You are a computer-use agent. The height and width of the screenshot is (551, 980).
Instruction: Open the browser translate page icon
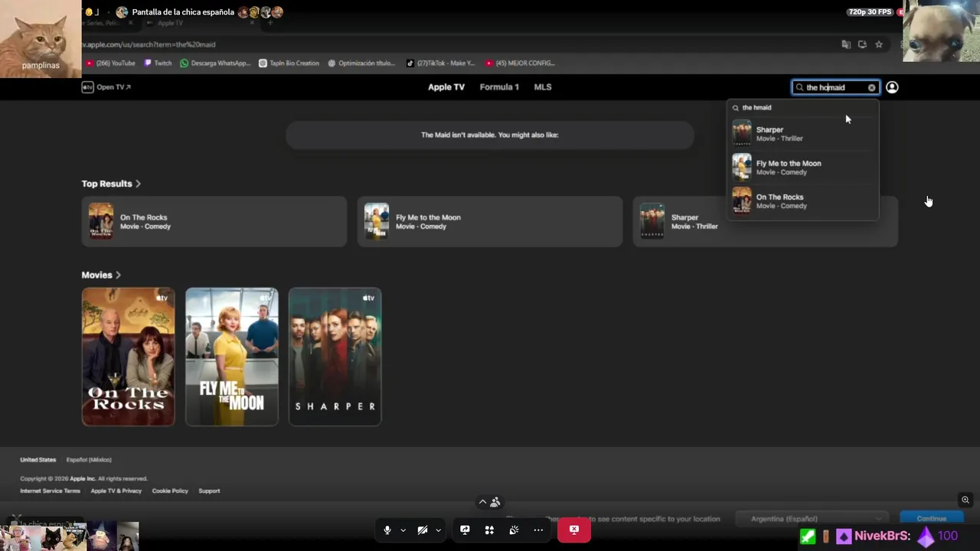[846, 44]
